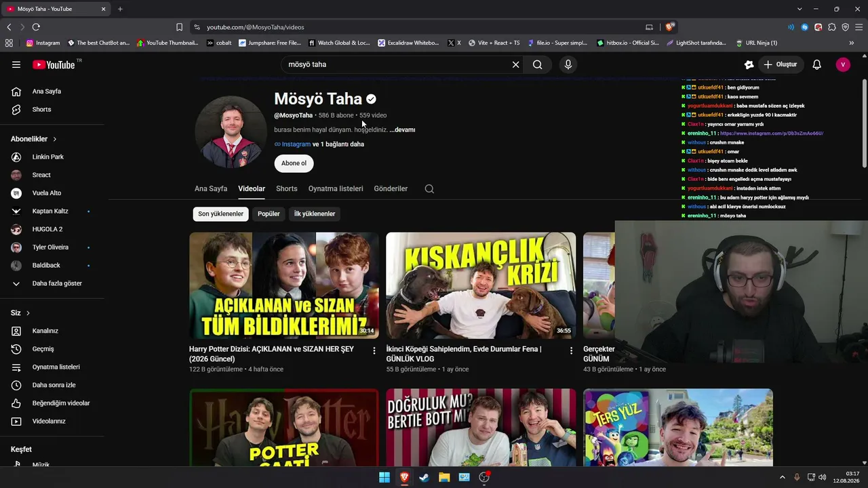Screen dimensions: 868x488
Task: Show more bookmarks with the chevron
Action: (851, 43)
